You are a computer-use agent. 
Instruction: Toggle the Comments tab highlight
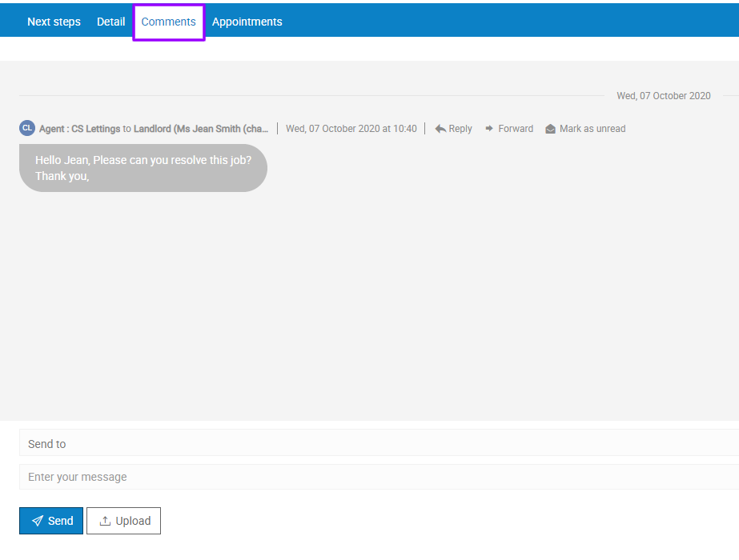[168, 22]
